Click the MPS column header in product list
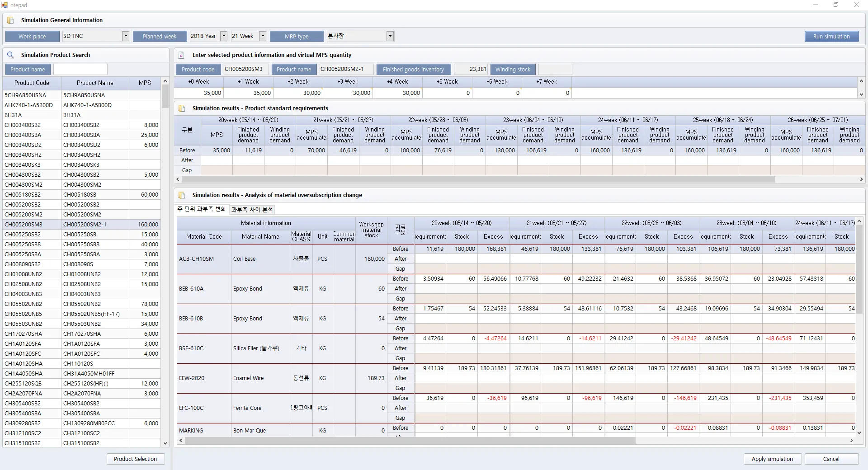The height and width of the screenshot is (470, 868). (145, 83)
